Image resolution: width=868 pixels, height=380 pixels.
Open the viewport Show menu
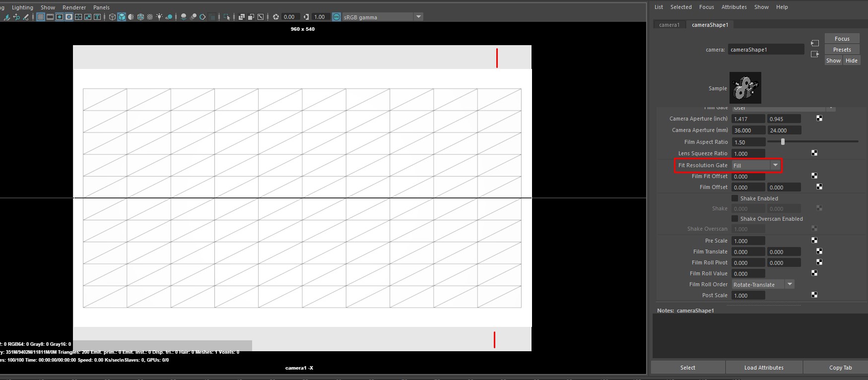pyautogui.click(x=48, y=7)
